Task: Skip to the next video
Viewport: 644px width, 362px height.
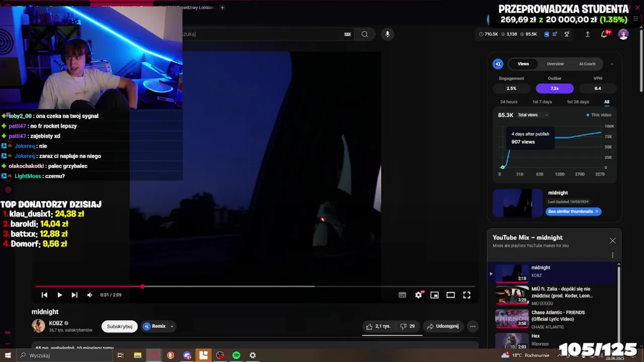Action: coord(74,295)
